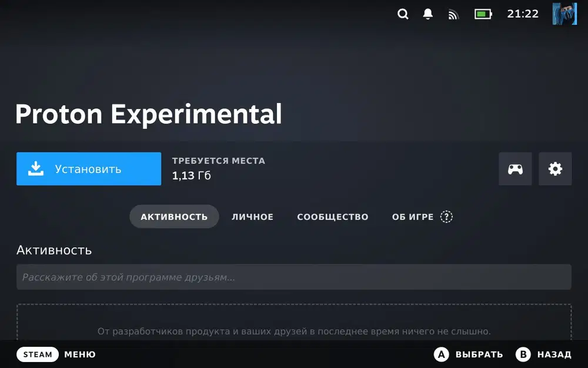This screenshot has height=368, width=588.
Task: Open the notifications bell
Action: point(428,14)
